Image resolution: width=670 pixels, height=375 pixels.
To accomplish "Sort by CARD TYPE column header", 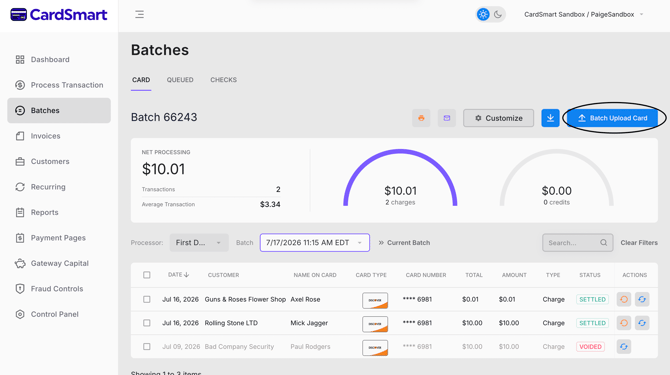I will (x=371, y=275).
